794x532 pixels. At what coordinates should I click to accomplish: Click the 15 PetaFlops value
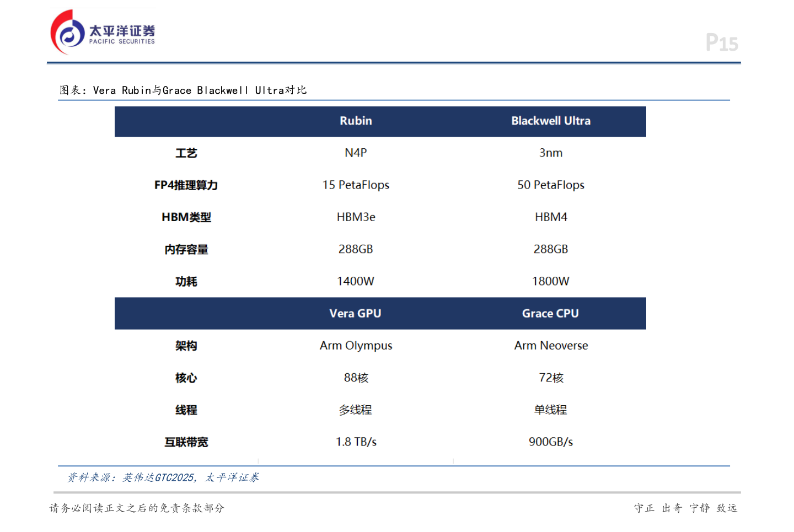click(x=356, y=185)
